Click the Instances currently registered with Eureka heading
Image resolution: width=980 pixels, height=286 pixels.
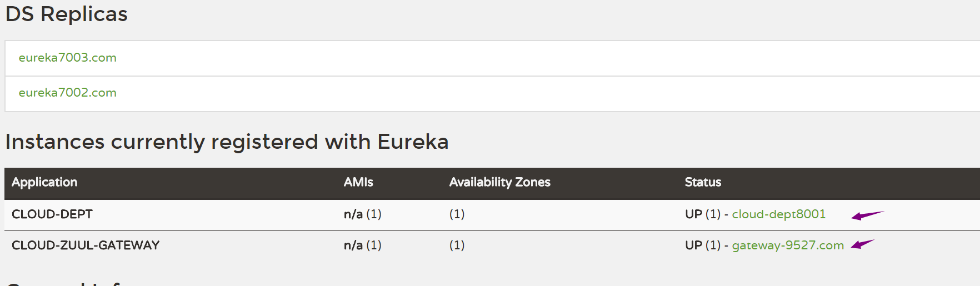pyautogui.click(x=227, y=142)
